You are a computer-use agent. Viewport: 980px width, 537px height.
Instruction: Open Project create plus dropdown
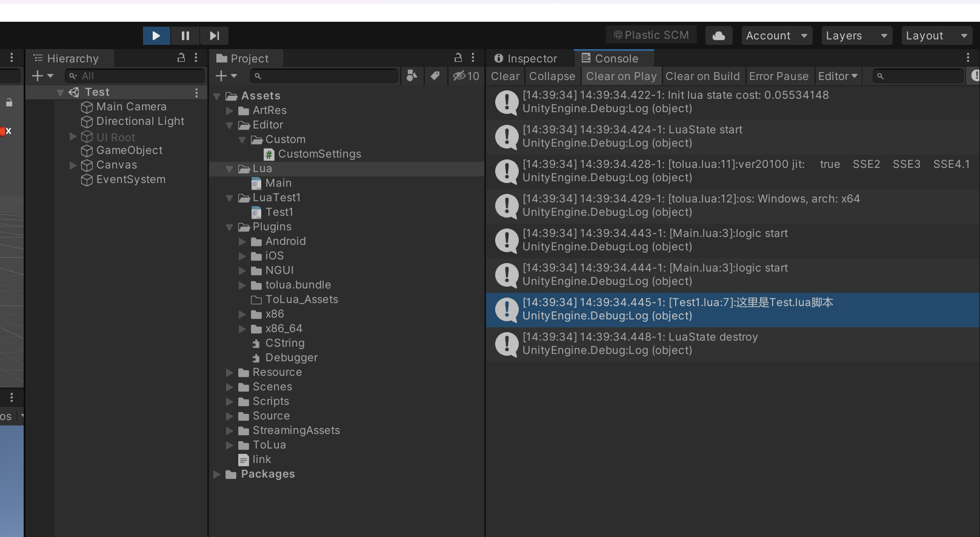(227, 76)
